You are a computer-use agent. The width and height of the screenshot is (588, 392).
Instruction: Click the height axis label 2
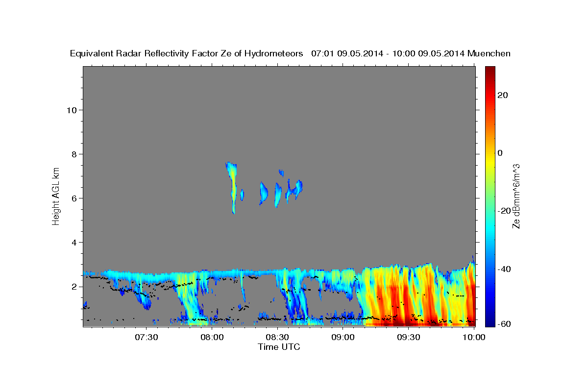click(x=73, y=286)
